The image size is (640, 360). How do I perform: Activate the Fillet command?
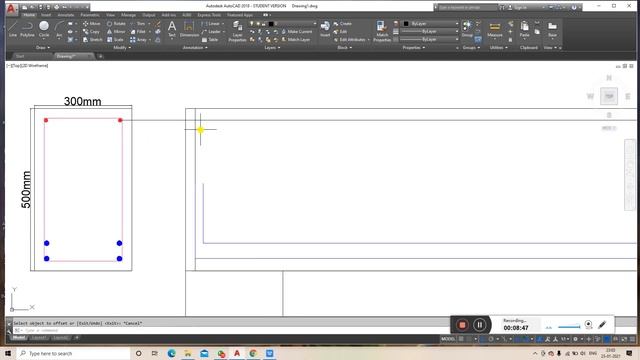[x=138, y=31]
